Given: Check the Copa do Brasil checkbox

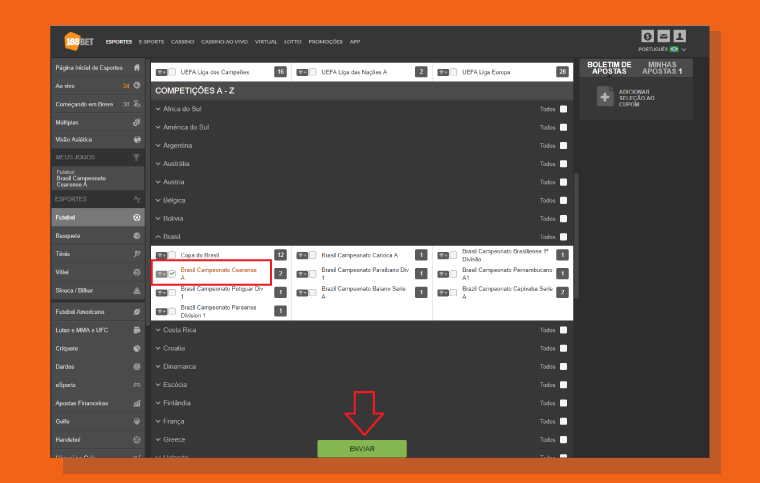Looking at the screenshot, I should point(172,255).
